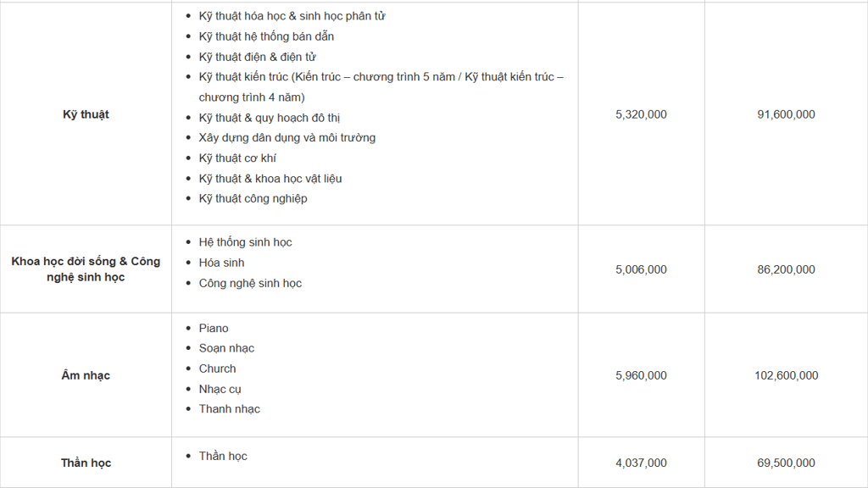The image size is (868, 488).
Task: Click the Kỹ thuật điện & điện tử item
Action: [x=258, y=57]
